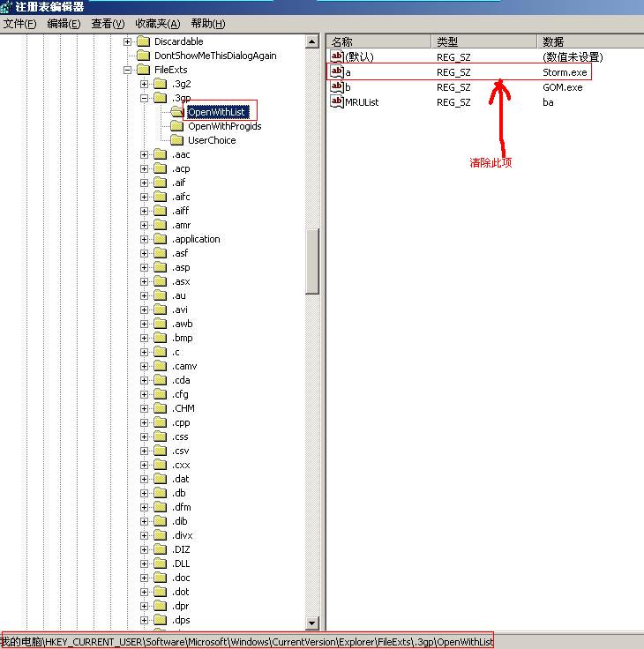Click the MRUList value name
Screen dimensions: 644x649
point(362,102)
